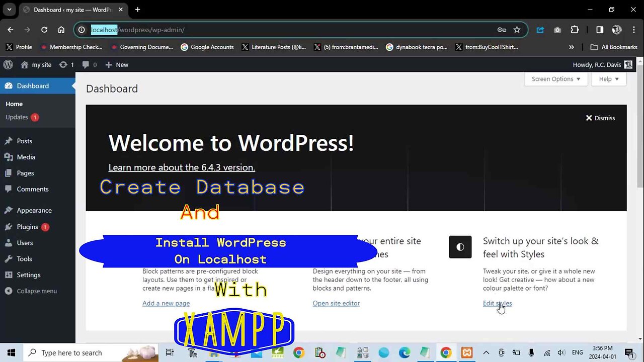Click the WordPress logo in admin bar
This screenshot has height=362, width=644.
point(8,65)
